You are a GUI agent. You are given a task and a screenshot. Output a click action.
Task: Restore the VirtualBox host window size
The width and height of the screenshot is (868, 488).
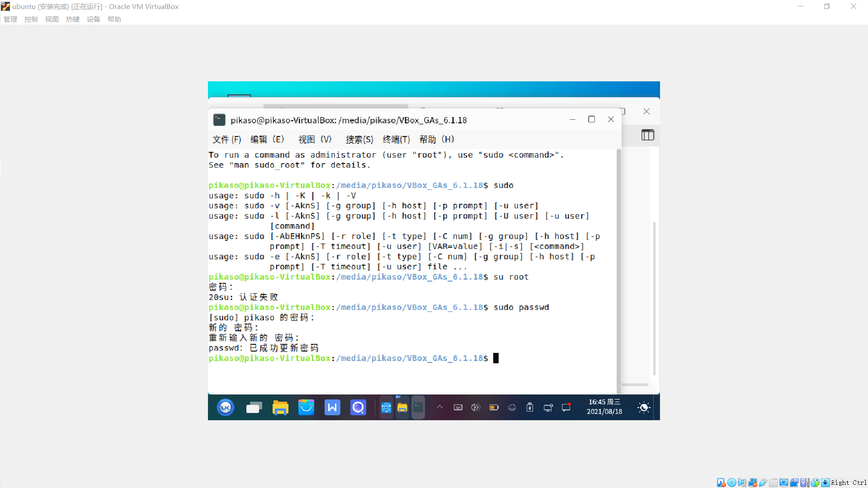click(x=827, y=6)
